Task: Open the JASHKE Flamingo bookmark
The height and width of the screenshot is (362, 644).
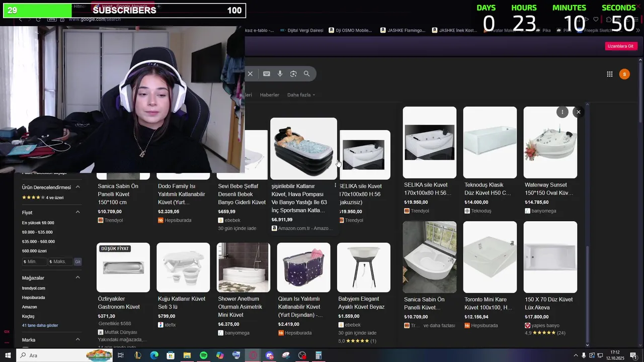Action: click(x=403, y=30)
